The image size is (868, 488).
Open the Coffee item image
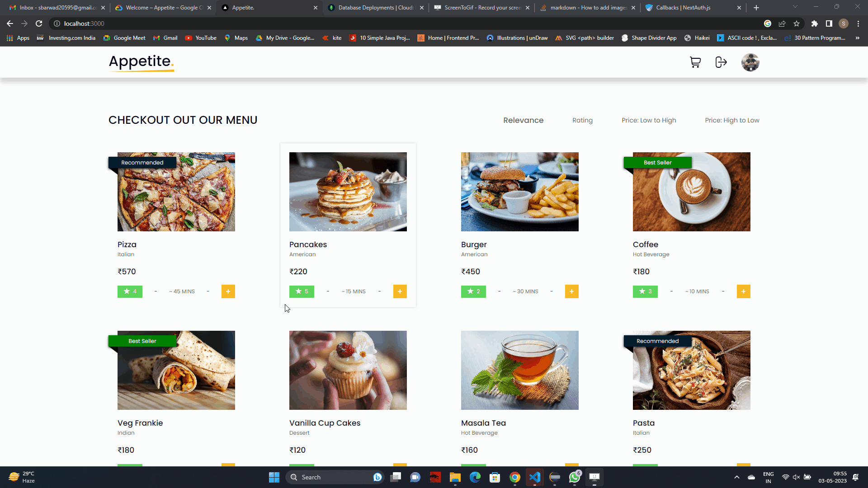click(691, 192)
